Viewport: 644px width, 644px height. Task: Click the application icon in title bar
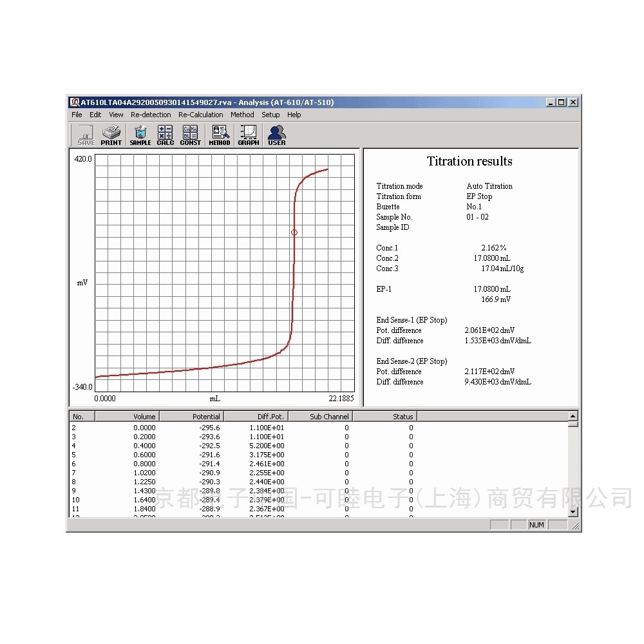coord(74,102)
